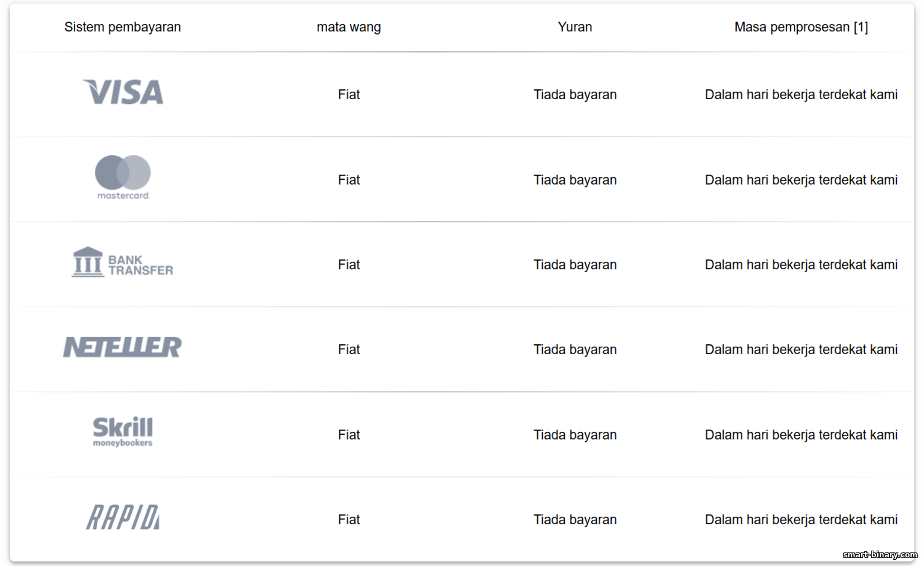Select the Mastercard logo
The width and height of the screenshot is (924, 566).
123,177
